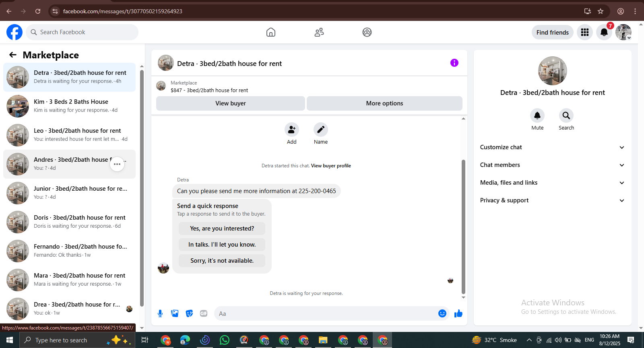
Task: Open Leo 3bed/2bath house chat
Action: 69,135
